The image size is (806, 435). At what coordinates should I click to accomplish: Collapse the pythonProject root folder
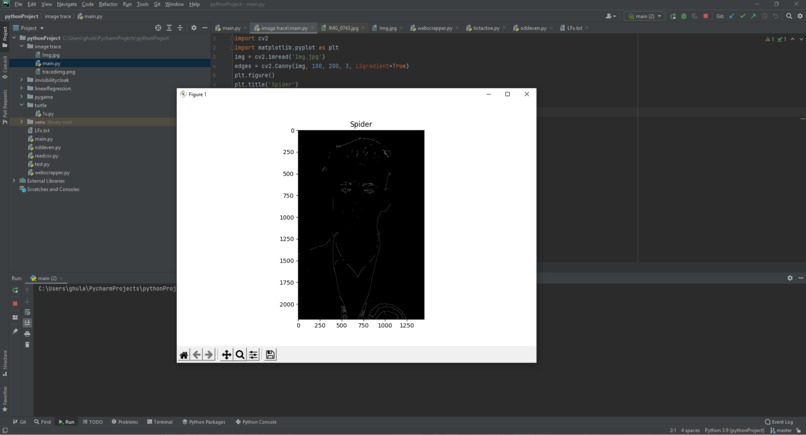(x=14, y=38)
